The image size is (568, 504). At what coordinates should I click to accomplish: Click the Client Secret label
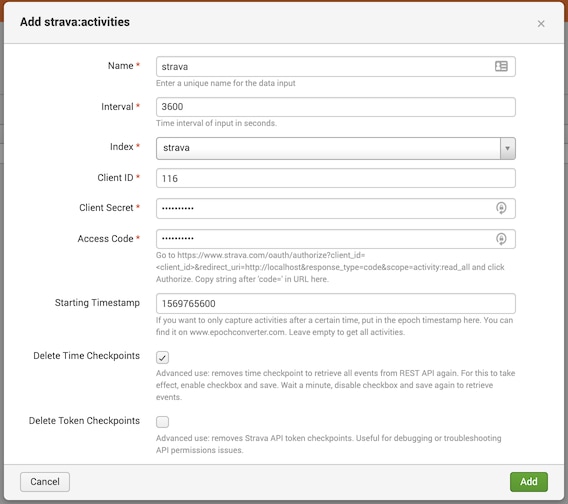pyautogui.click(x=106, y=208)
